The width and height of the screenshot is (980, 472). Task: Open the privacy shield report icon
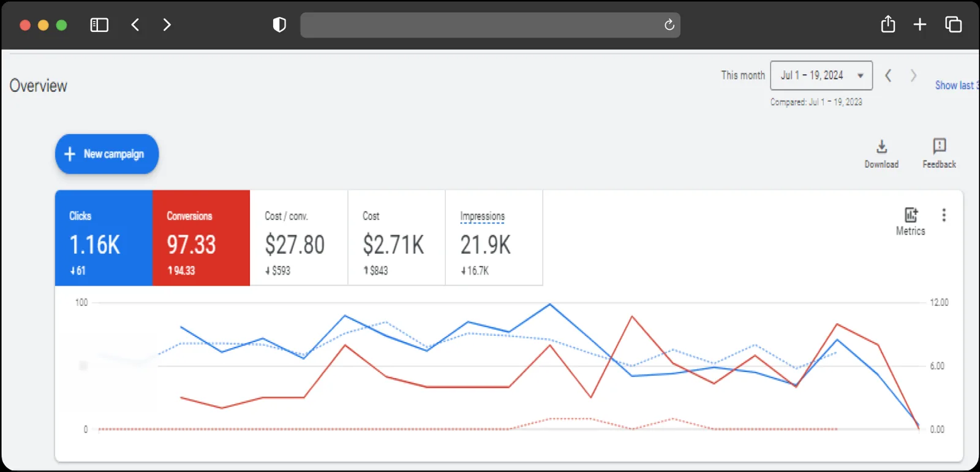279,25
